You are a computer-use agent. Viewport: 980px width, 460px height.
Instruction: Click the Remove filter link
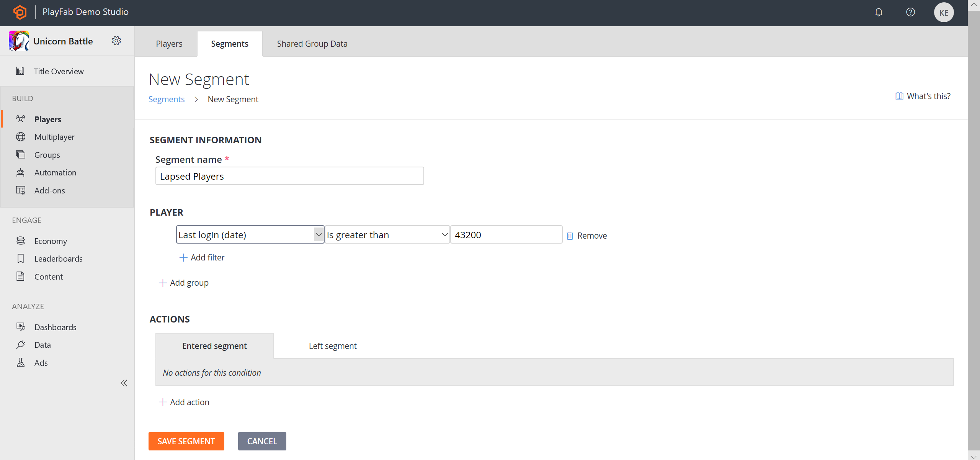[586, 235]
